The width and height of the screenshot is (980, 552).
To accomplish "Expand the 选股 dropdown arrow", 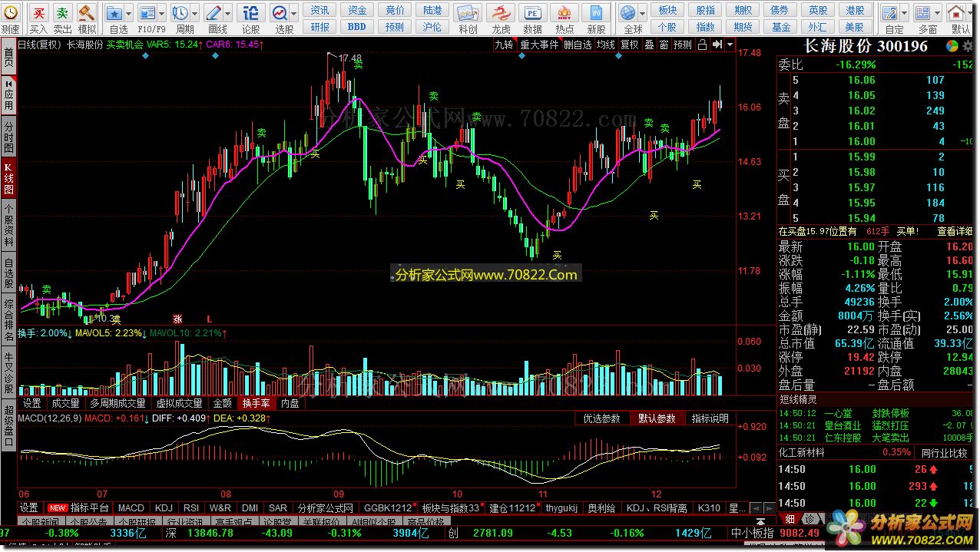I will click(295, 13).
